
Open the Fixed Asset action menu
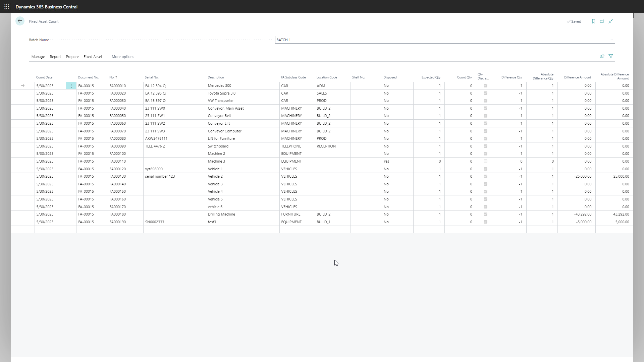[x=93, y=57]
